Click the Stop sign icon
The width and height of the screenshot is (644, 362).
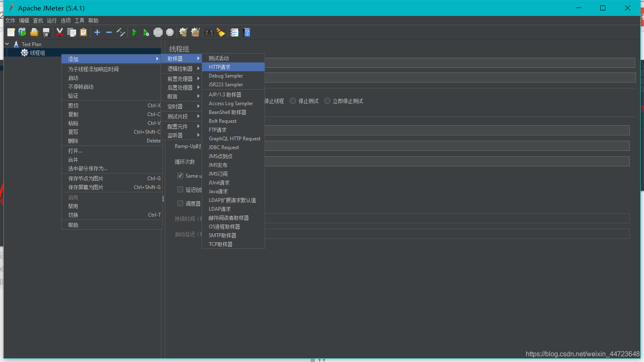point(158,32)
